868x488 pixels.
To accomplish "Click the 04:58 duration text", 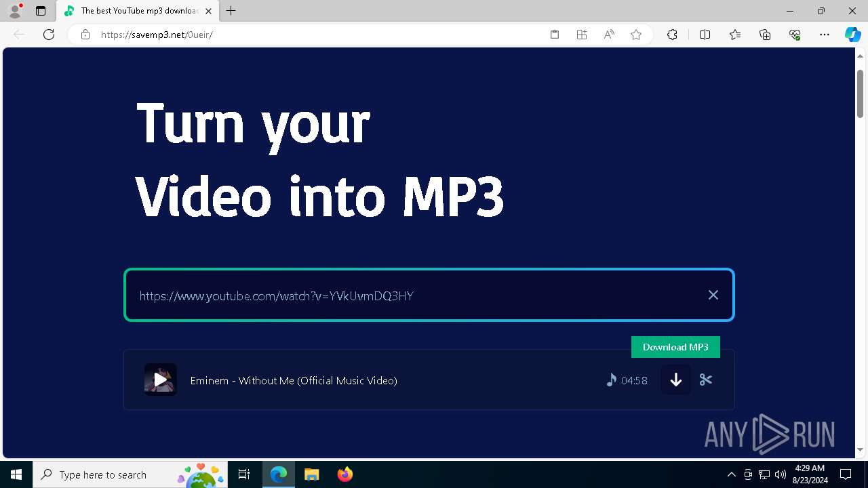I will [634, 380].
